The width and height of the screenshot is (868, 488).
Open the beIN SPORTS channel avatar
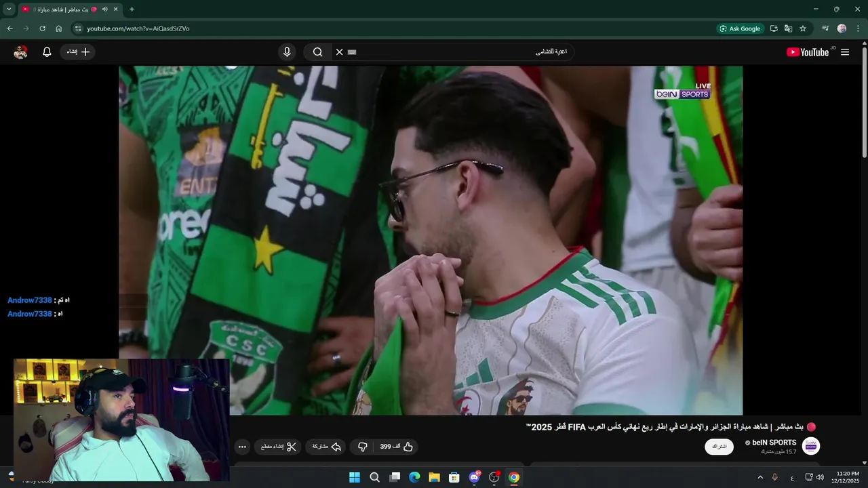click(811, 446)
